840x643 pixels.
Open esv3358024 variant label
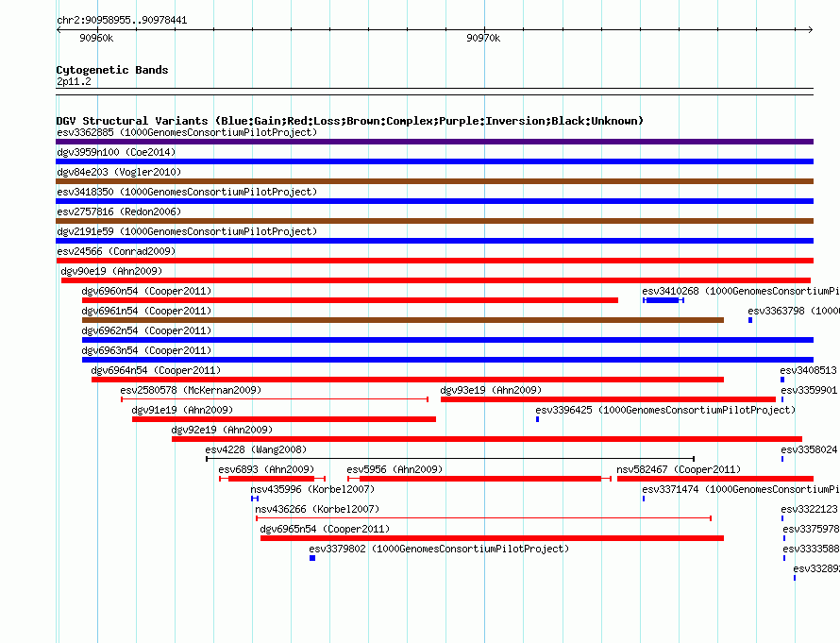point(809,449)
